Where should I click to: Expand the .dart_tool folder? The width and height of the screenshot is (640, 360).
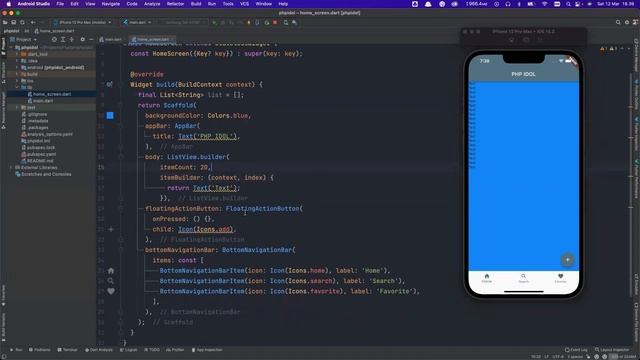pos(17,54)
